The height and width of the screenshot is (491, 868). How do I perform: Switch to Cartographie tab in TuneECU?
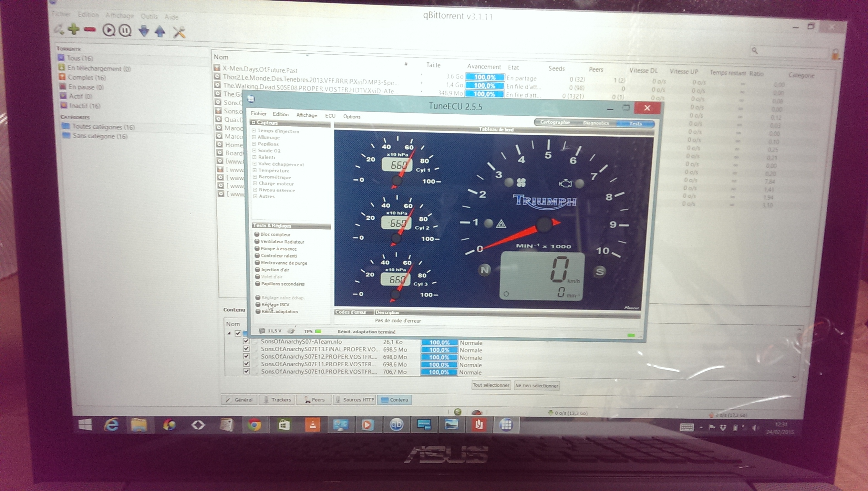pos(554,122)
